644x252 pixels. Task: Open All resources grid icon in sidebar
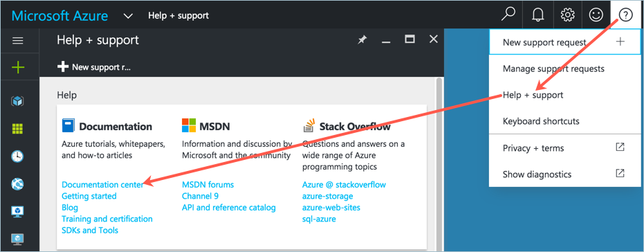pyautogui.click(x=18, y=129)
